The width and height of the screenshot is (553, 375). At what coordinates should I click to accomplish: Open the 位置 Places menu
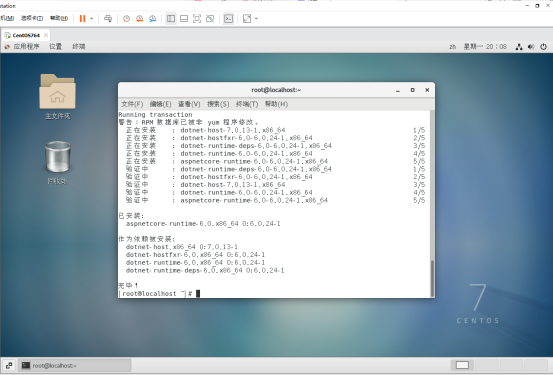coord(55,47)
